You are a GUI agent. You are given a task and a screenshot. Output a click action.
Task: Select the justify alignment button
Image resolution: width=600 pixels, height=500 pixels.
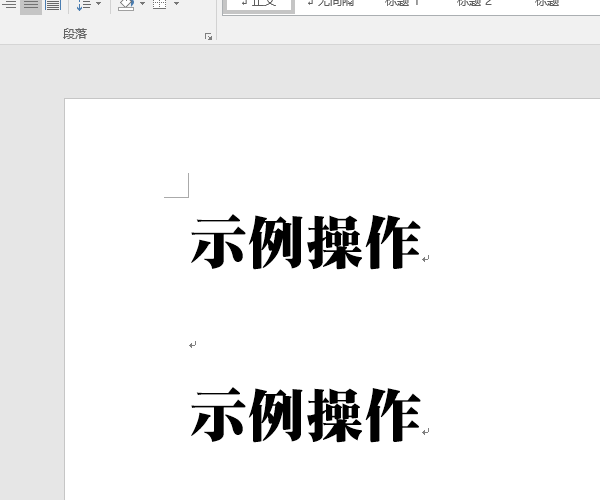coord(31,5)
